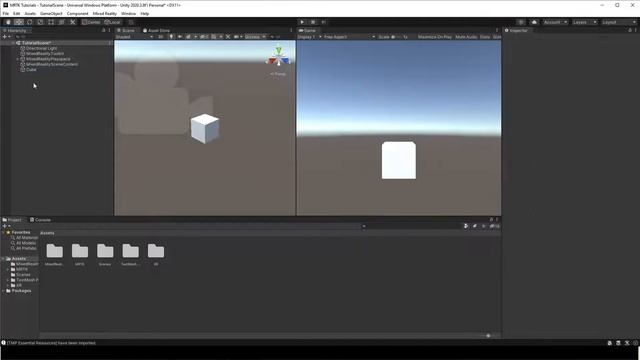Toggle 2D view in Scene toolbar
Image resolution: width=640 pixels, height=360 pixels.
coord(161,37)
